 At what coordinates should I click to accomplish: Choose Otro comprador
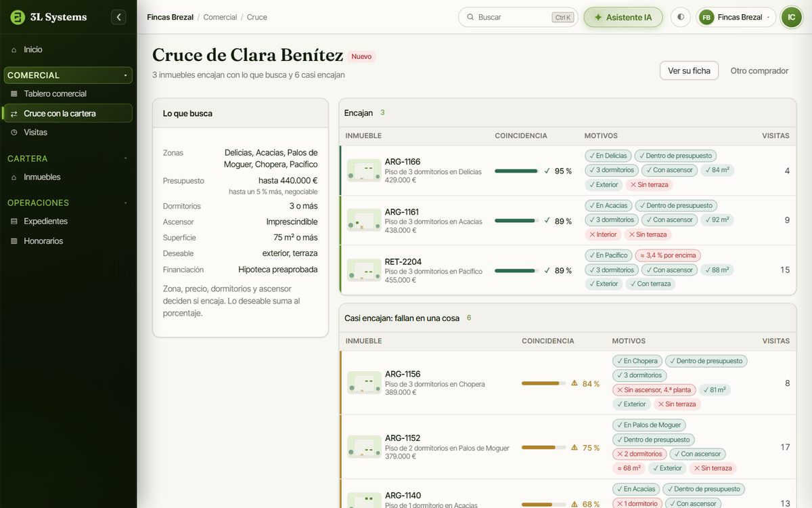pyautogui.click(x=759, y=70)
